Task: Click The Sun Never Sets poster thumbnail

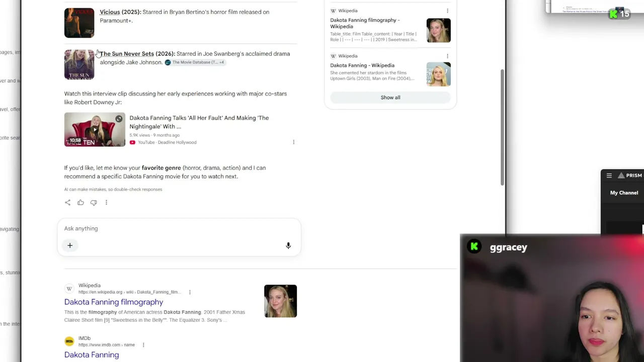Action: [79, 64]
